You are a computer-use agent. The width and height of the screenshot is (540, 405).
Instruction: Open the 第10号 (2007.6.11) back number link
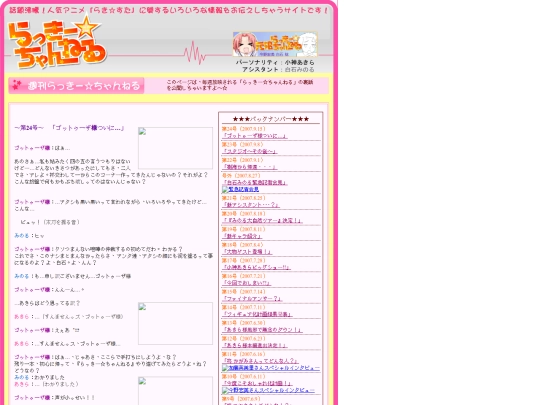coord(257,383)
